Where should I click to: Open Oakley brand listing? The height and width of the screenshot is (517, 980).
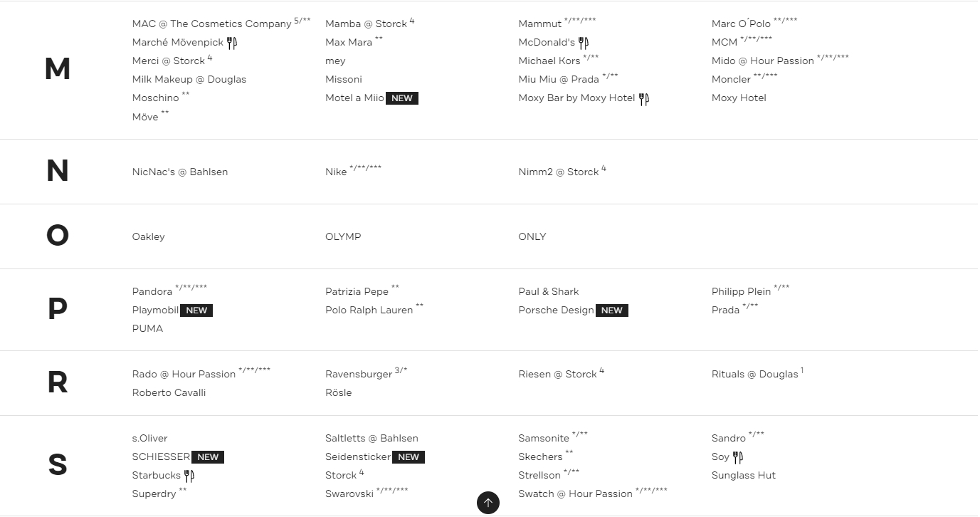pyautogui.click(x=148, y=236)
